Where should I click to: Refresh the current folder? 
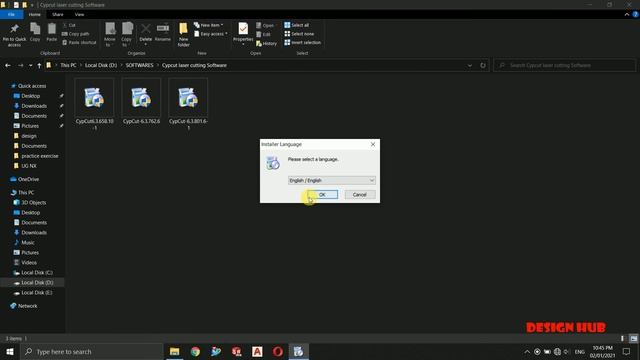click(483, 65)
